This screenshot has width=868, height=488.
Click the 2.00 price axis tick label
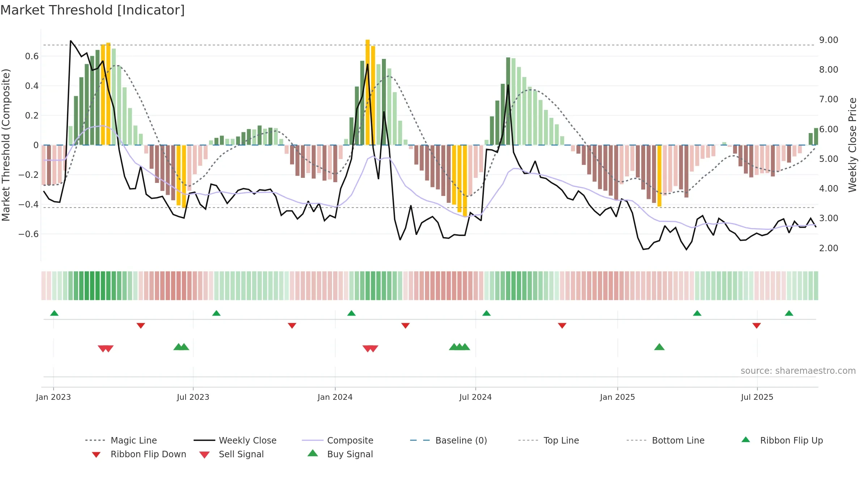pos(829,248)
